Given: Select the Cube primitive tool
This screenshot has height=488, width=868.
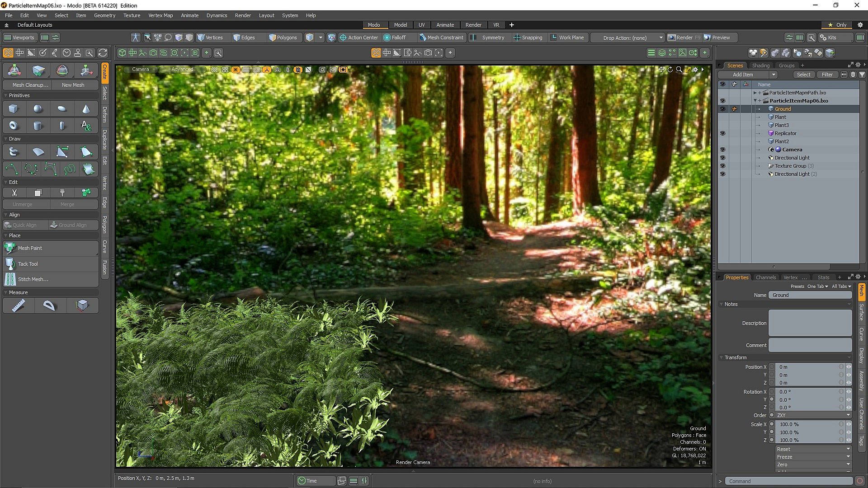Looking at the screenshot, I should 14,109.
